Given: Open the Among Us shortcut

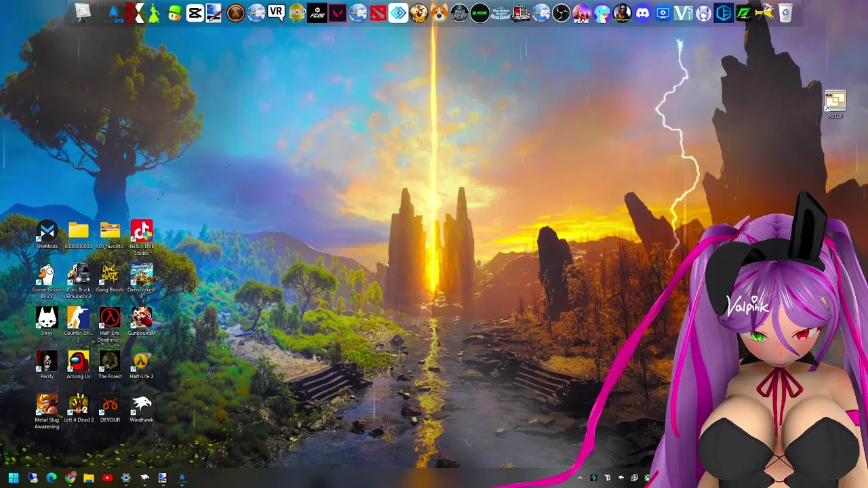Looking at the screenshot, I should (x=79, y=365).
